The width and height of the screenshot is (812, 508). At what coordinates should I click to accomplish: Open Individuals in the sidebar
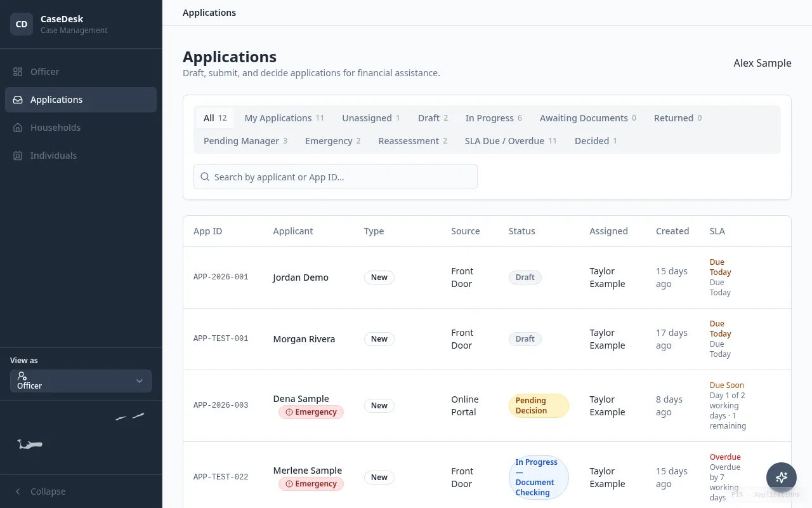[x=81, y=156]
